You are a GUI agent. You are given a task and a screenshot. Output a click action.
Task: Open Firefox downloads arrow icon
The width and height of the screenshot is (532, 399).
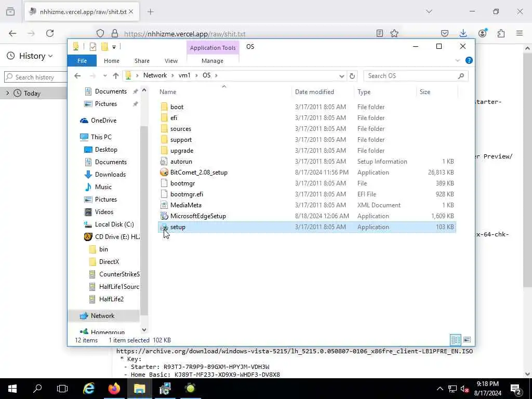[463, 33]
